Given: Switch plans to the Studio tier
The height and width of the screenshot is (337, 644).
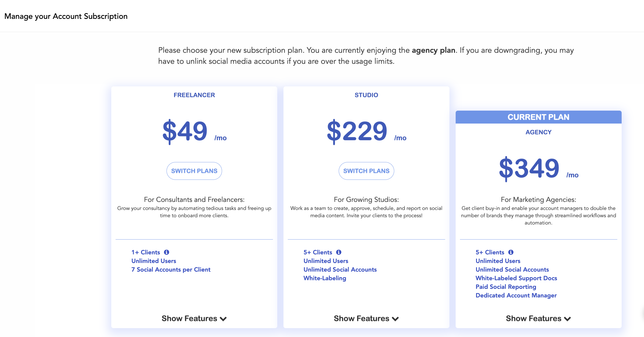Looking at the screenshot, I should tap(366, 171).
